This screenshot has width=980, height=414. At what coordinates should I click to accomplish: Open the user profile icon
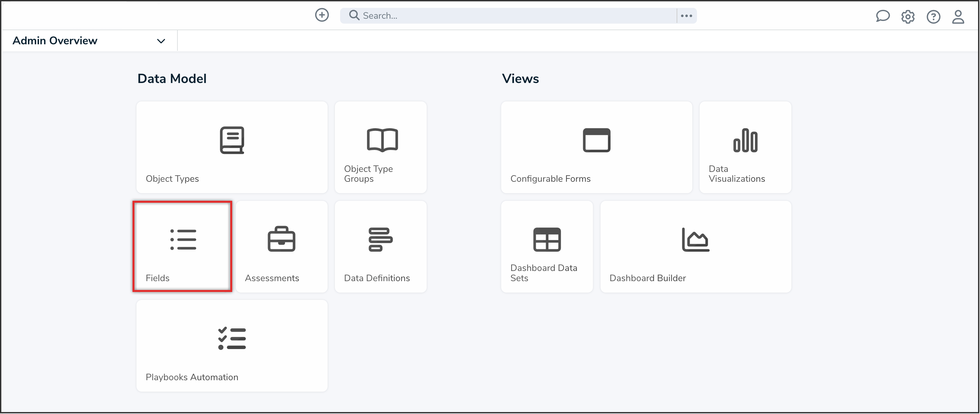958,17
